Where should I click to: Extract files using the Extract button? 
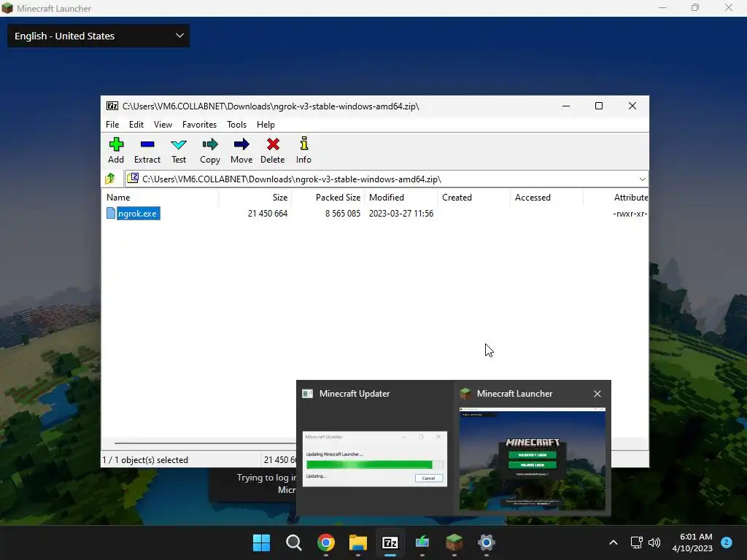coord(147,150)
